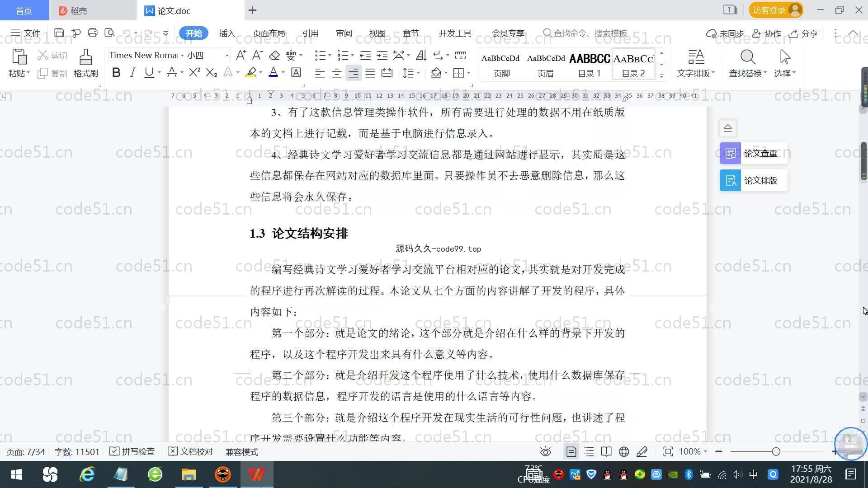Align text left
This screenshot has width=868, height=488.
(x=320, y=73)
